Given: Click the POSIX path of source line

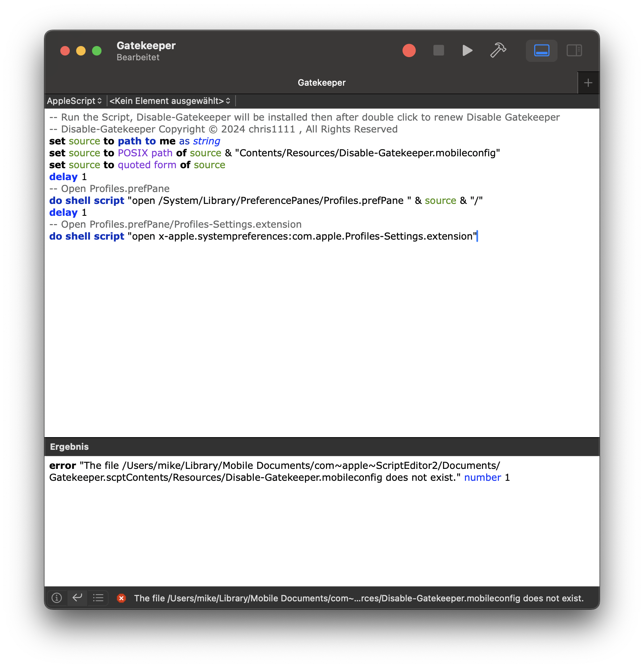Looking at the screenshot, I should pos(274,153).
